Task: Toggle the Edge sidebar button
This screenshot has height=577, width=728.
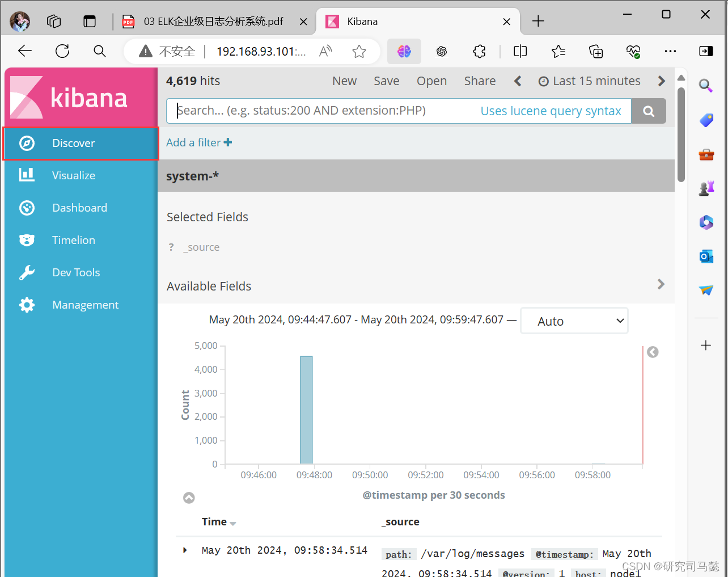Action: 706,52
